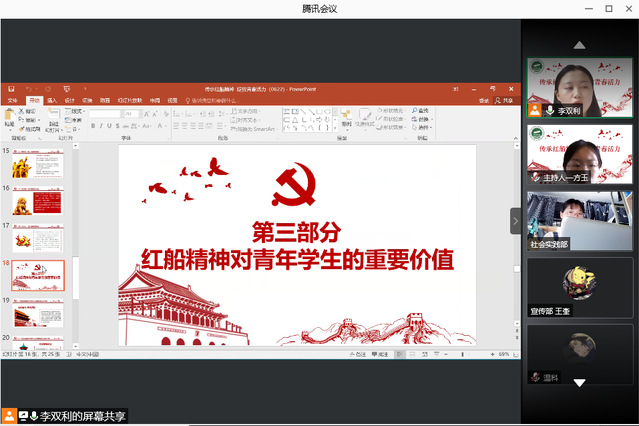Open the Home ribbon tab
The height and width of the screenshot is (426, 639).
[x=34, y=101]
